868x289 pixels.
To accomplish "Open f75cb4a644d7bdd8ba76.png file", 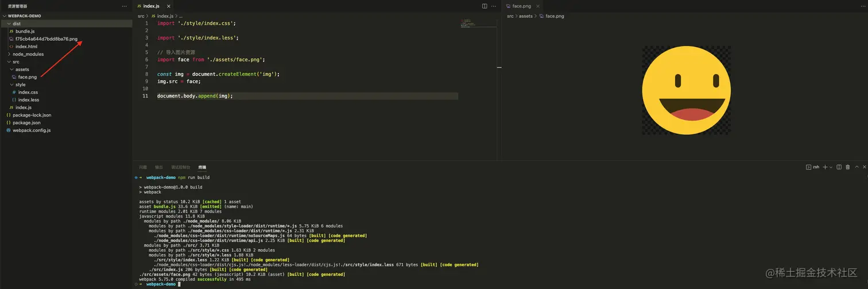I will (x=66, y=39).
